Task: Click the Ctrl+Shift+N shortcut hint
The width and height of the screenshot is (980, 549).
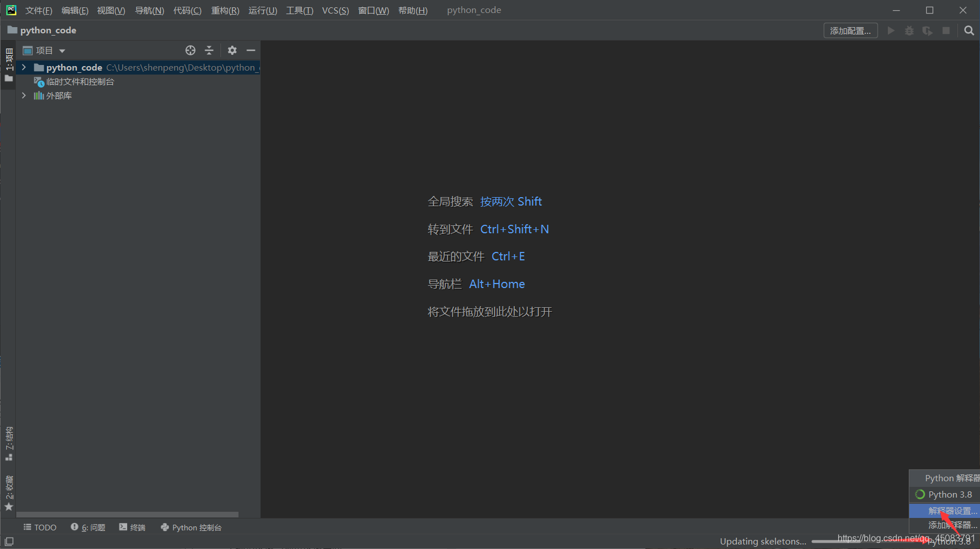Action: [514, 229]
